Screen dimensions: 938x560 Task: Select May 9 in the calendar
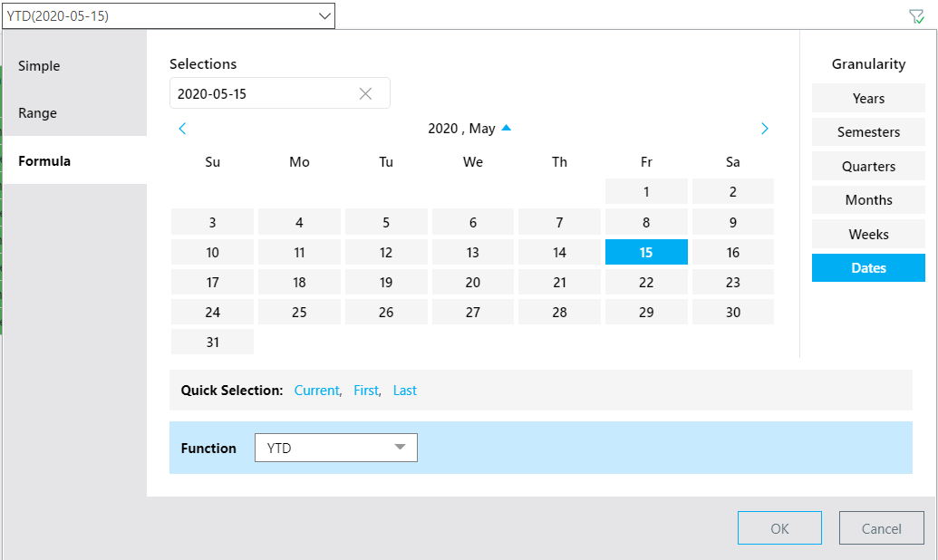point(733,222)
